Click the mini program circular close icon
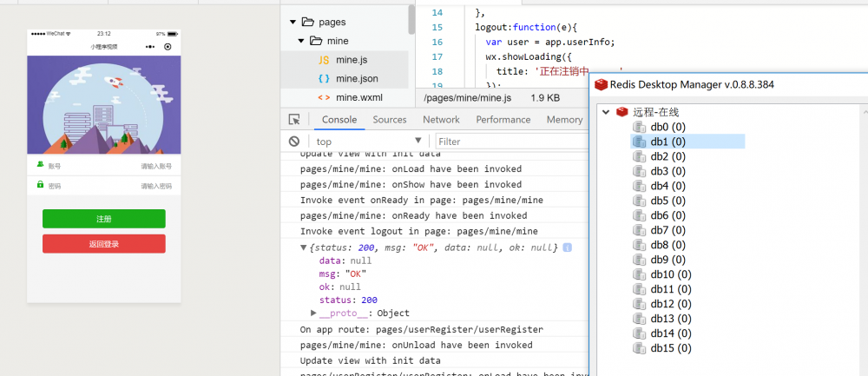This screenshot has height=376, width=868. point(168,47)
